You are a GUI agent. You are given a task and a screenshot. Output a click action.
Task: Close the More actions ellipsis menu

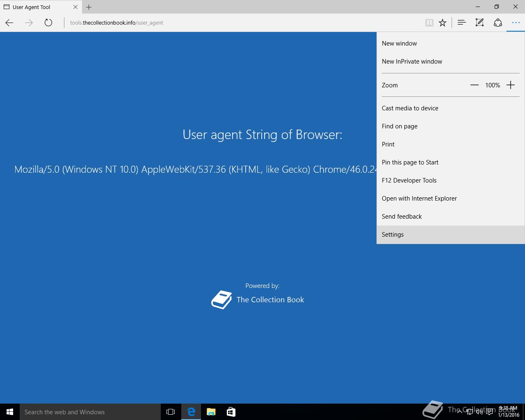(516, 23)
